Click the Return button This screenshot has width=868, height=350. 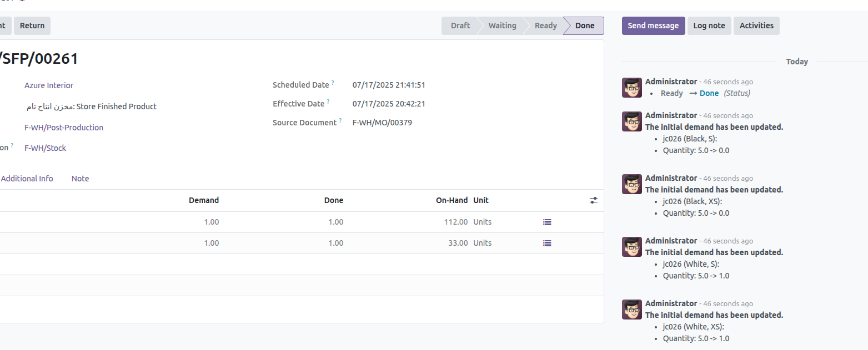[x=32, y=26]
